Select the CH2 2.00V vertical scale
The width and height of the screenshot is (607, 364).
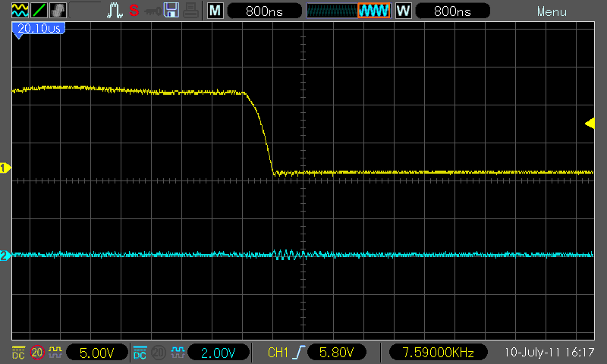point(219,353)
